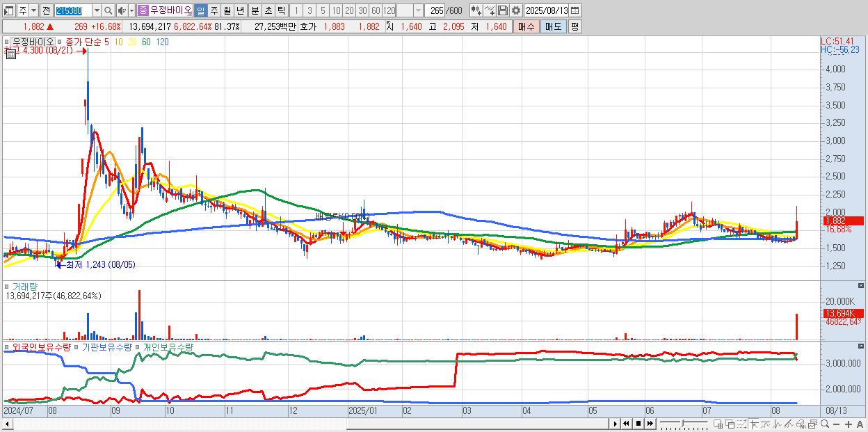Click the split chart window icon
The height and width of the screenshot is (432, 868).
tap(718, 424)
